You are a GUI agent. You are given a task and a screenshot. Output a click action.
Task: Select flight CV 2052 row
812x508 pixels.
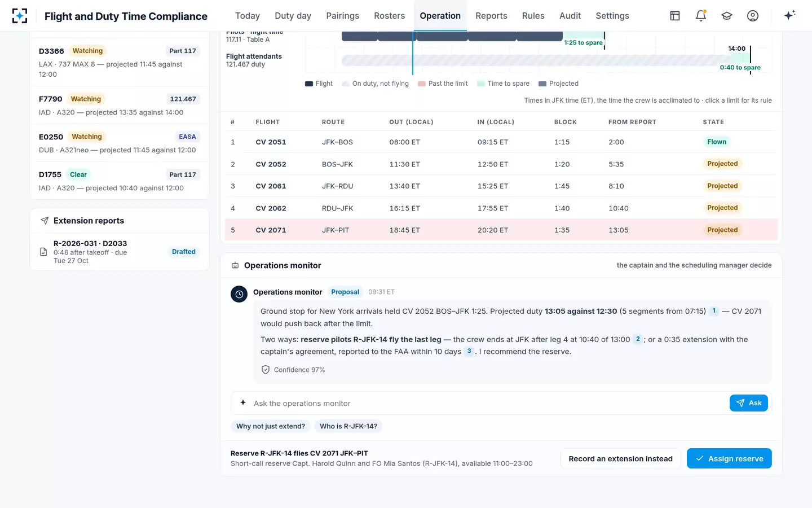click(x=501, y=164)
